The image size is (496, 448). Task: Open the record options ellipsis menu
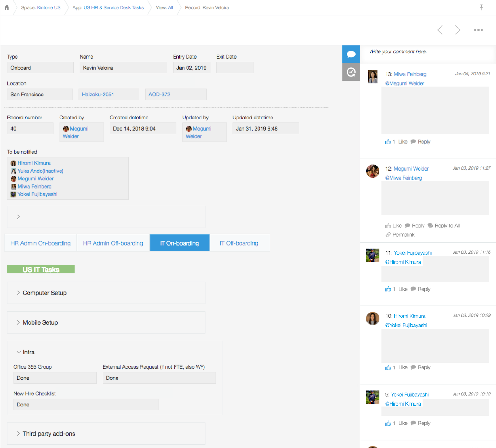478,30
